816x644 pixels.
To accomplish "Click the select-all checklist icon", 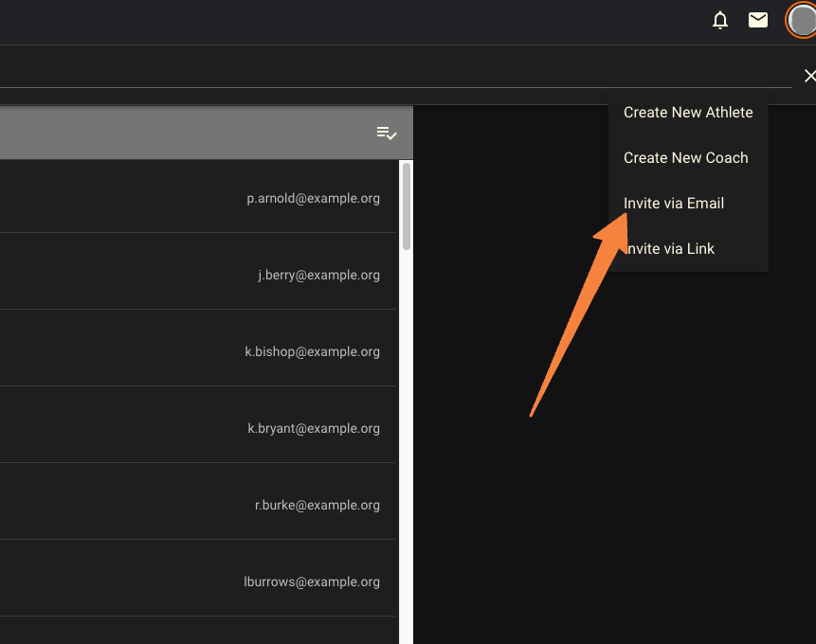I will 387,134.
